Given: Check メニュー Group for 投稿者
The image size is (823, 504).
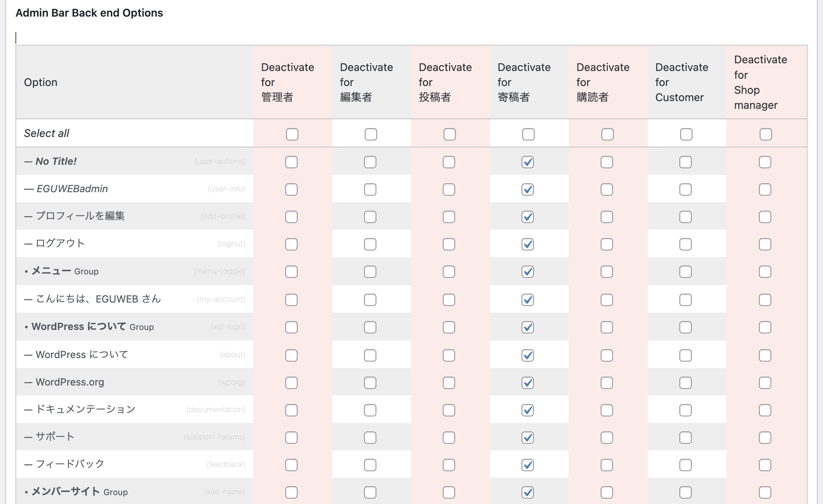Looking at the screenshot, I should [x=449, y=272].
